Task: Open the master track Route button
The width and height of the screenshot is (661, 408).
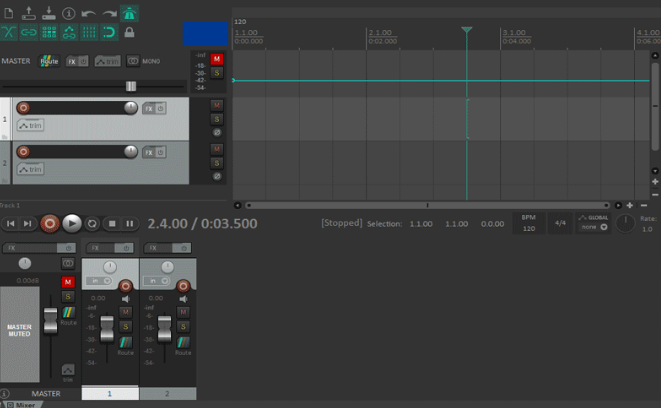Action: (49, 61)
